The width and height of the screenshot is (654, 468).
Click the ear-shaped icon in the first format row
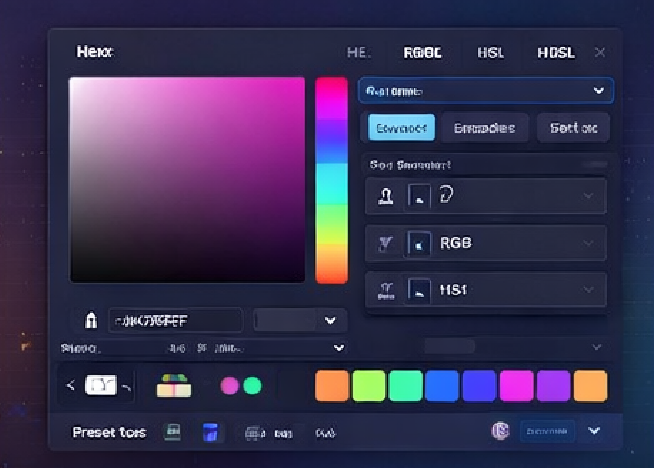(x=446, y=194)
